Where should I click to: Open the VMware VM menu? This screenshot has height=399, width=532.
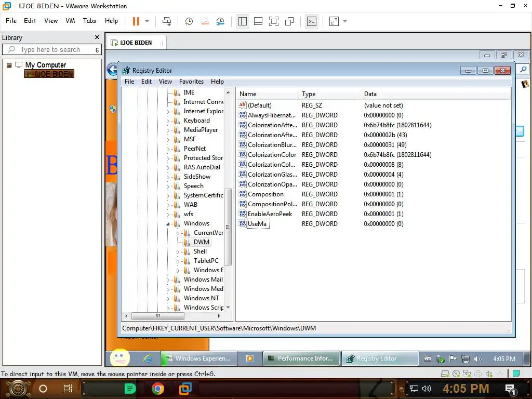(70, 21)
